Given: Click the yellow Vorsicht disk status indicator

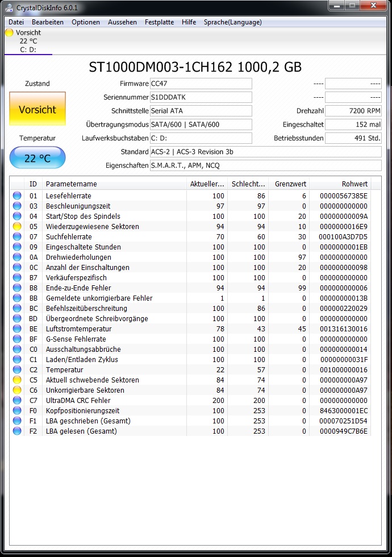Looking at the screenshot, I should [9, 33].
